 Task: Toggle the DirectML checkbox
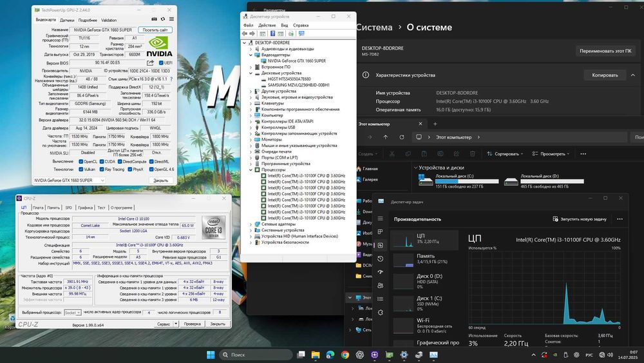tap(151, 162)
